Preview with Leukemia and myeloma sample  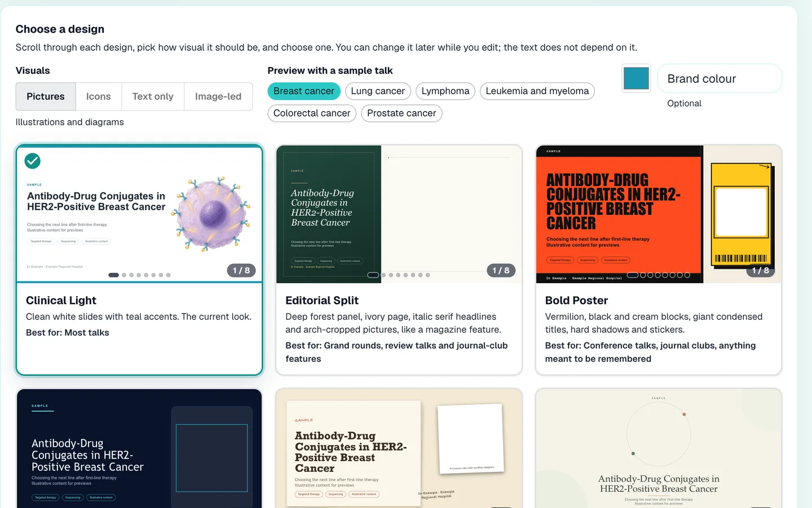(x=537, y=91)
